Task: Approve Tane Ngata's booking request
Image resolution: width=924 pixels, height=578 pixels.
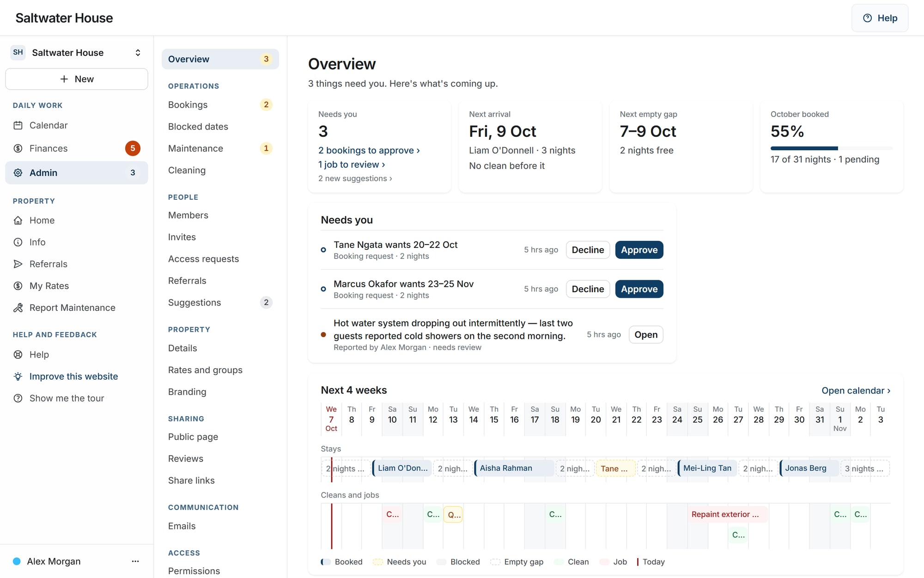Action: (639, 250)
